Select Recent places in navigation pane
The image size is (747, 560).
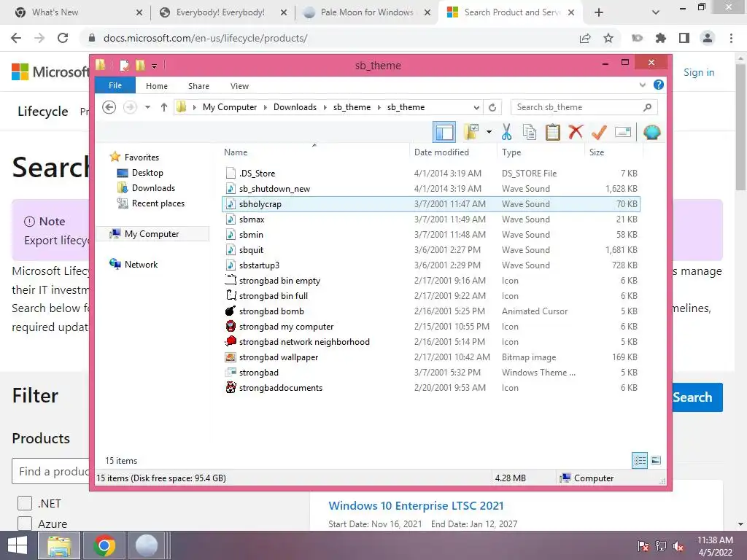(158, 203)
